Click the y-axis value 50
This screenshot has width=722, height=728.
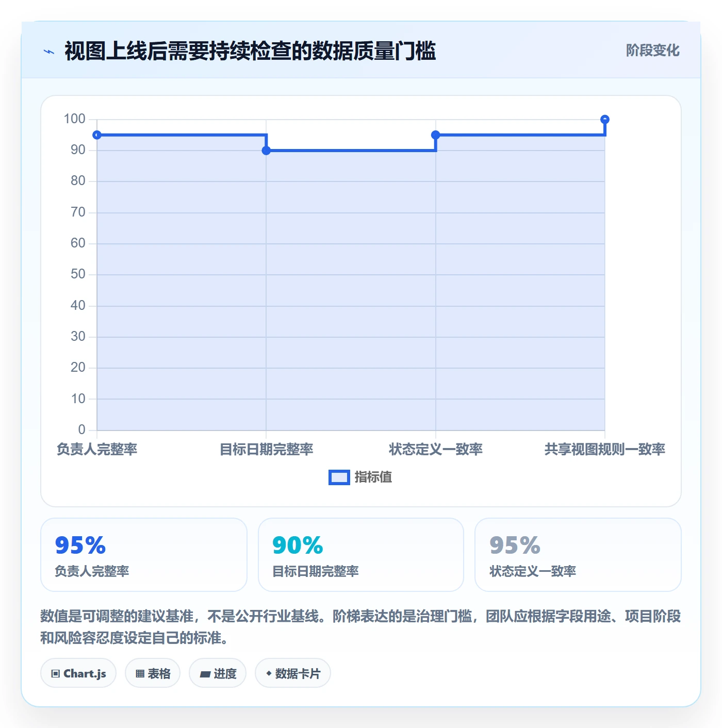click(x=78, y=274)
